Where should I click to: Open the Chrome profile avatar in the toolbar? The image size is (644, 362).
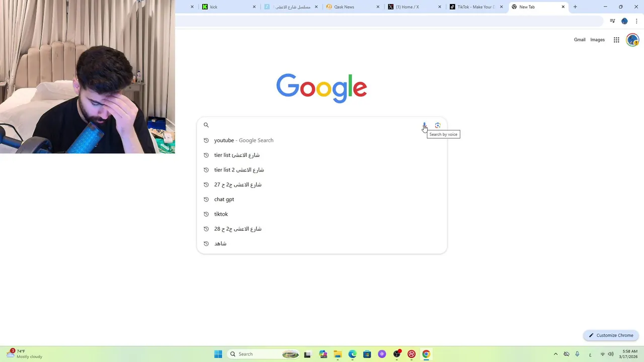624,21
